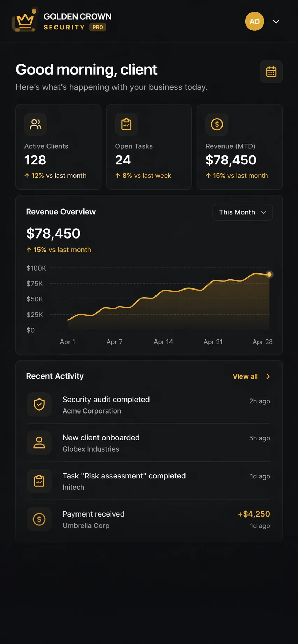Expand the account menu chevron
Image resolution: width=298 pixels, height=644 pixels.
tap(276, 22)
